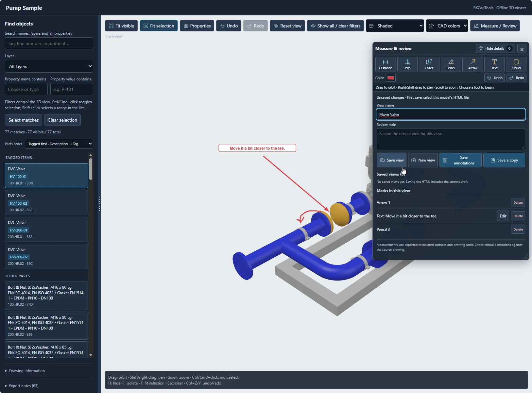This screenshot has width=532, height=393.
Task: Close the Measure & review panel
Action: 522,49
